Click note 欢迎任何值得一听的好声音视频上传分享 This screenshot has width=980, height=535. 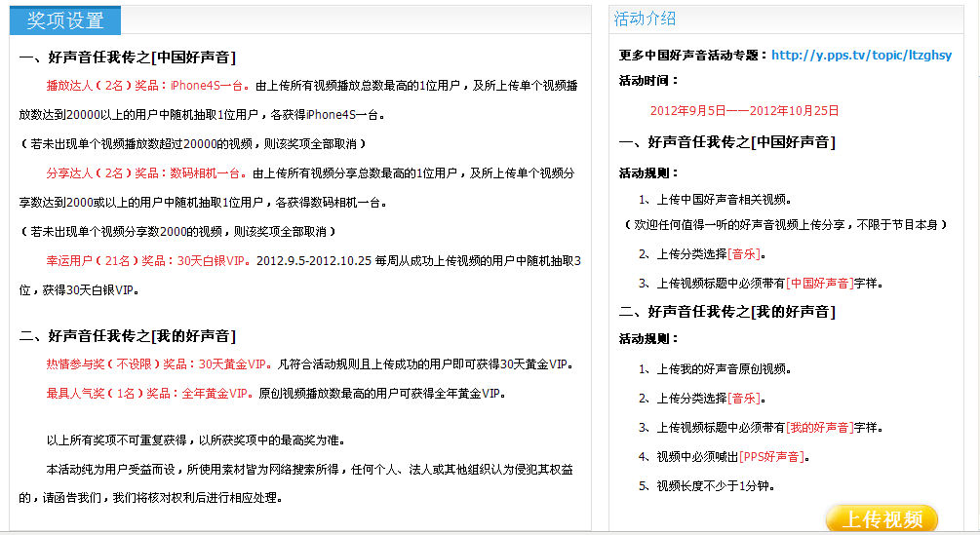(x=786, y=225)
